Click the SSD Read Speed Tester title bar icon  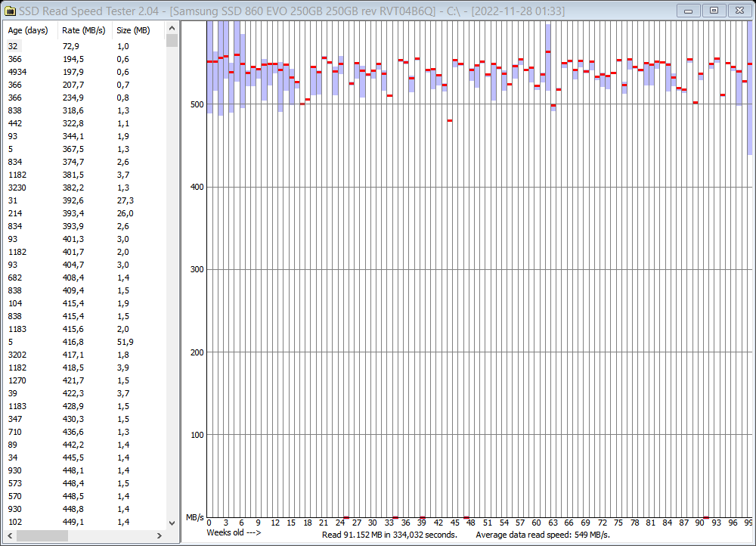pyautogui.click(x=9, y=11)
